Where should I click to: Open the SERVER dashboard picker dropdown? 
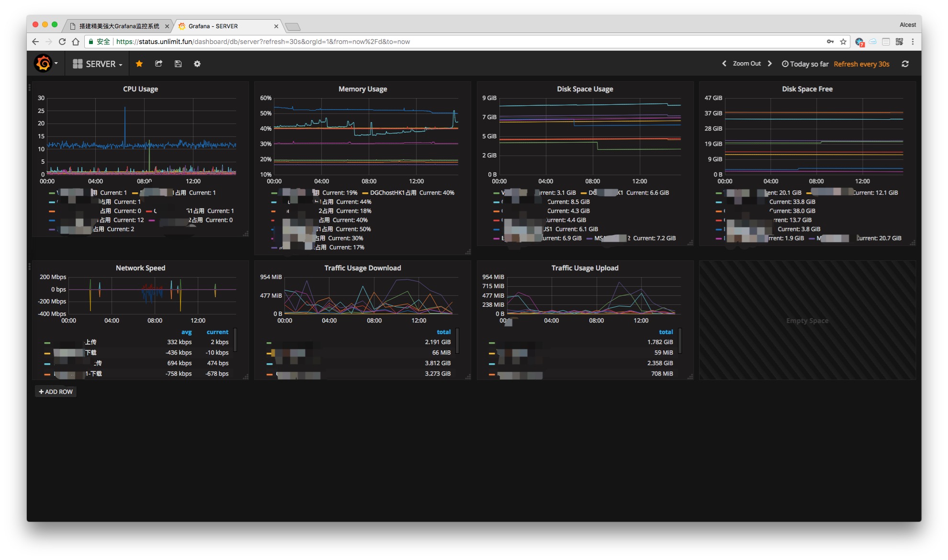(98, 64)
